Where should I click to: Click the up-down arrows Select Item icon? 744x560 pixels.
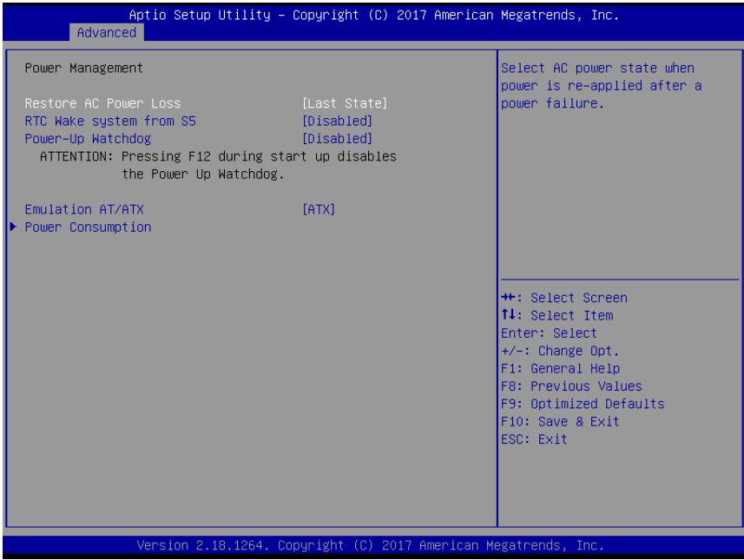[x=509, y=314]
